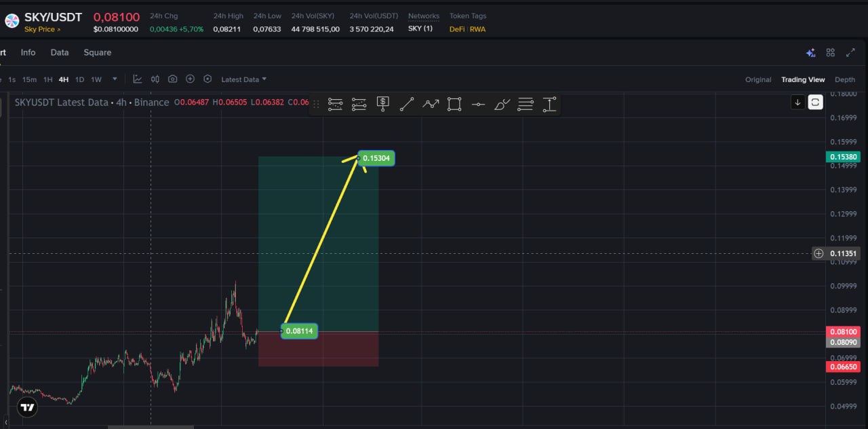Screen dimensions: 868x429
Task: Click the 24h Low value 0,07633
Action: pos(267,29)
